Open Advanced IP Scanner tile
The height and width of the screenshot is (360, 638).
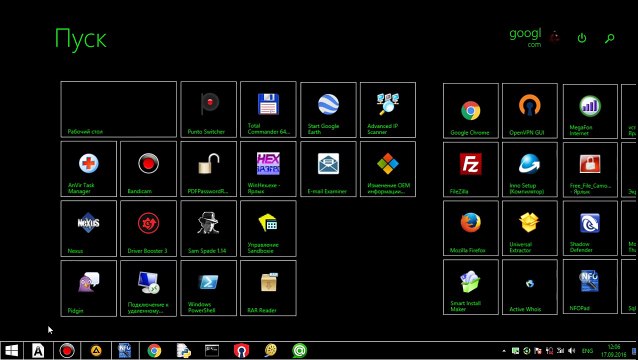(x=388, y=110)
